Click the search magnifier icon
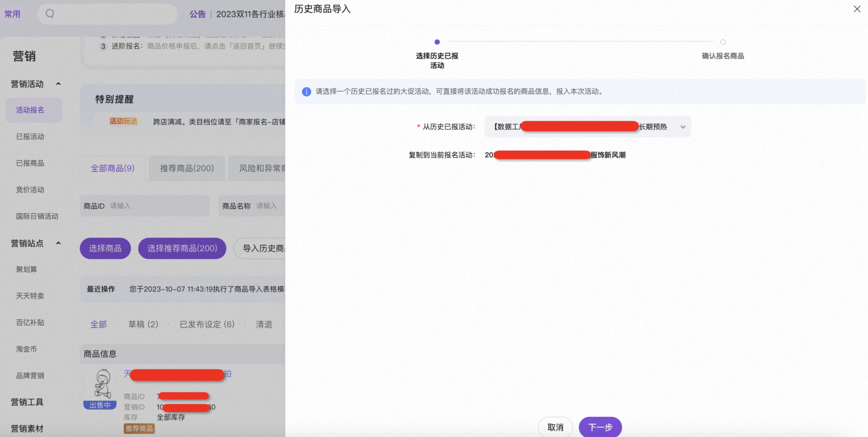Image resolution: width=868 pixels, height=437 pixels. pos(50,14)
